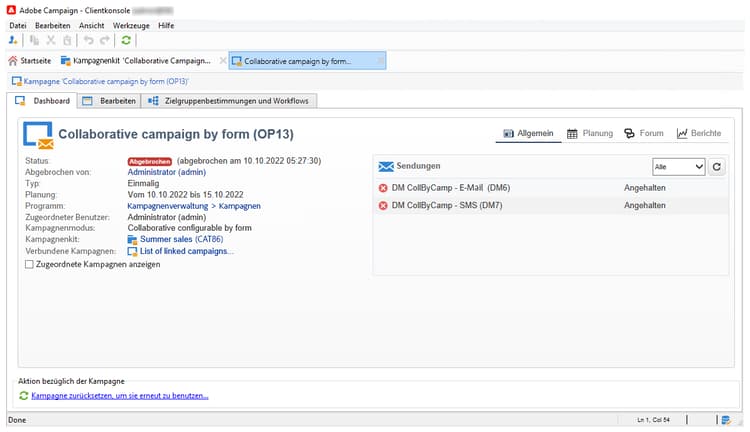Open the Administrator (admin) link
This screenshot has height=432, width=750.
(166, 172)
